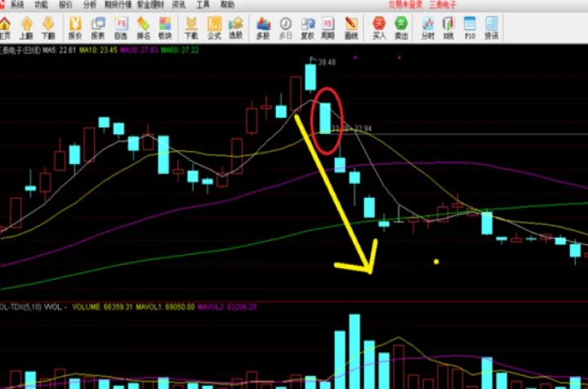Viewport: 588px width, 389px height.
Task: Click the red-circled candlestick on chart
Action: coord(326,118)
